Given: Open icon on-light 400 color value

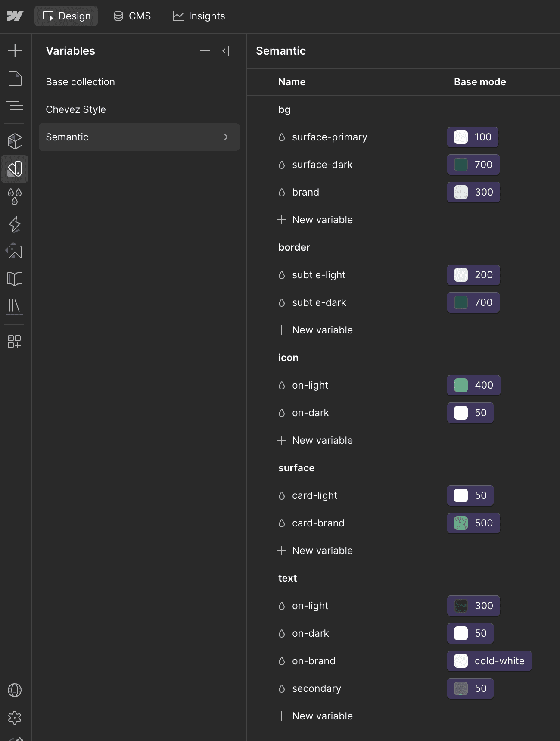Looking at the screenshot, I should [473, 385].
